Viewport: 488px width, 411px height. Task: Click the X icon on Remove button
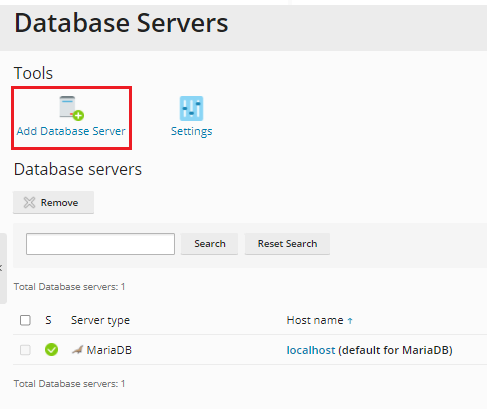pos(29,202)
